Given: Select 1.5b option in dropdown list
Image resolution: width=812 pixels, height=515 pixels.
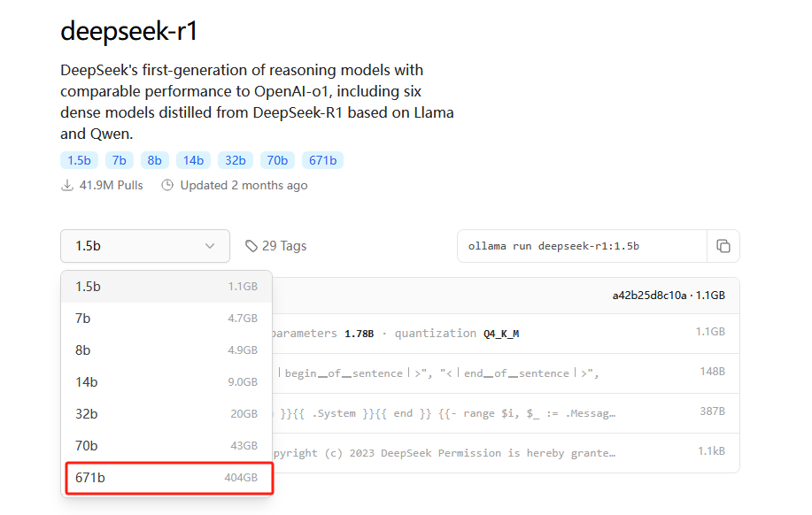Looking at the screenshot, I should (x=166, y=287).
